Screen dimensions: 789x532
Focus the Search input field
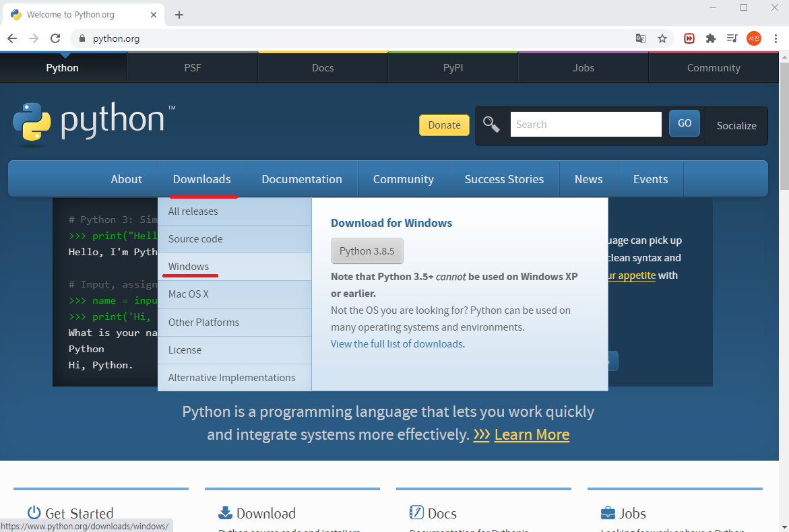[586, 124]
